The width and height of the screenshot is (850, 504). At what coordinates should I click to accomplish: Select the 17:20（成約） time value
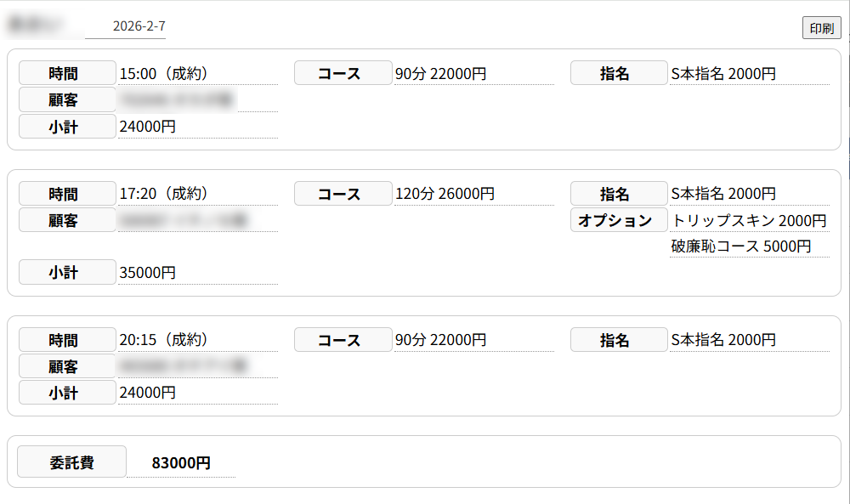click(197, 194)
